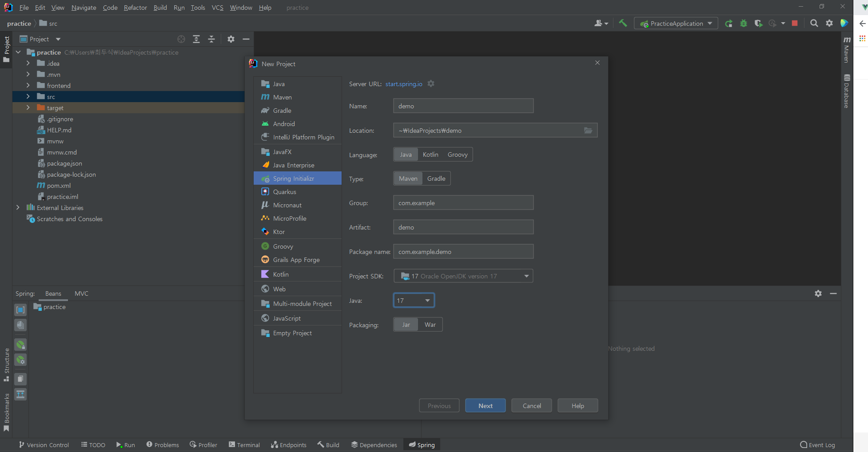The image size is (868, 452).
Task: Open start.spring.io server link
Action: (x=404, y=84)
